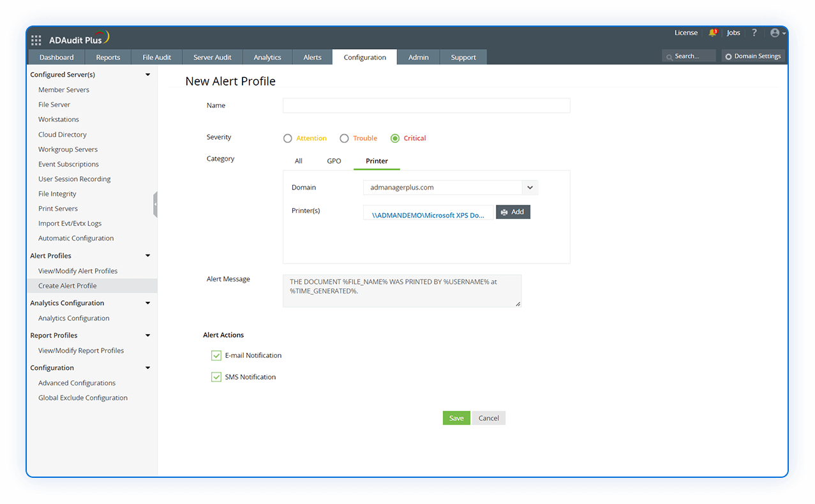Toggle the E-mail Notification checkbox

pyautogui.click(x=216, y=355)
